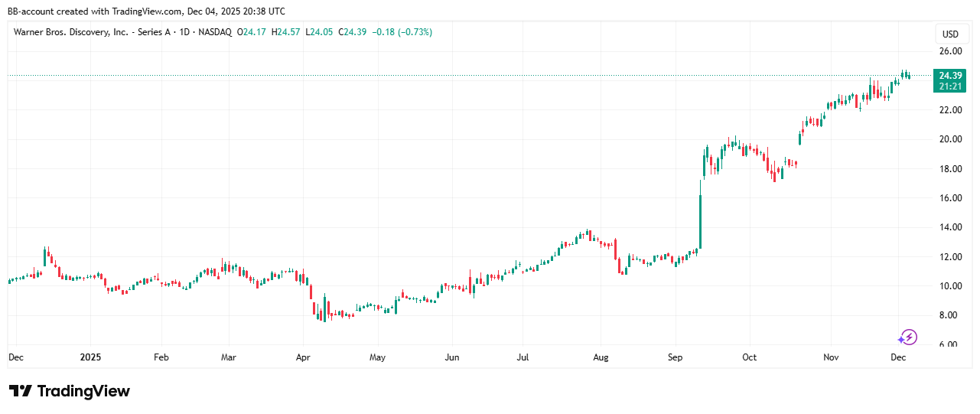
Task: Click the TradingView wordmark text
Action: pos(83,391)
